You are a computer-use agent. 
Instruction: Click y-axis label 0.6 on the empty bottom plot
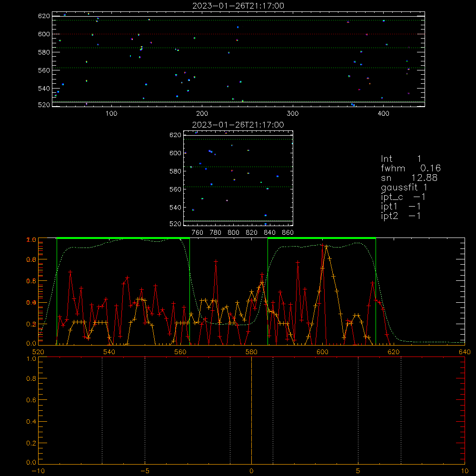point(31,400)
